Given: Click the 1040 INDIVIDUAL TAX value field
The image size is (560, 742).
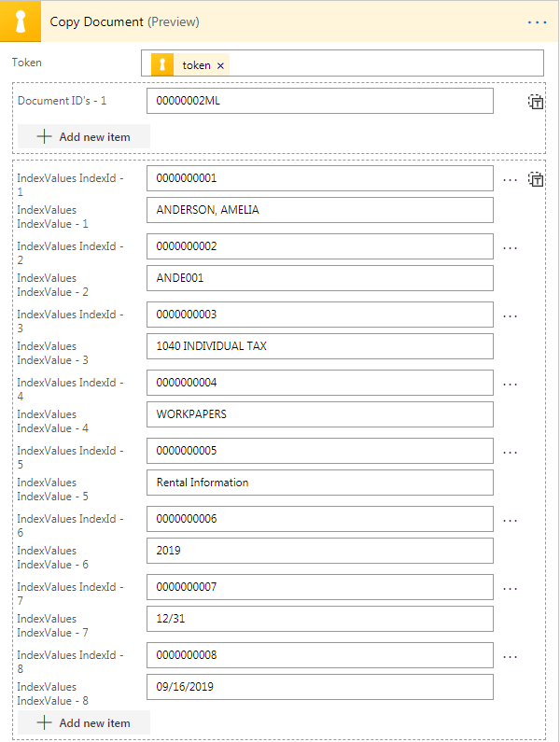Looking at the screenshot, I should point(319,346).
